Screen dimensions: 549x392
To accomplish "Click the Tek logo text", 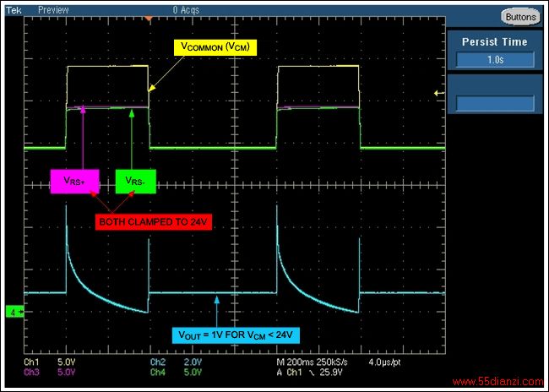I will tap(14, 10).
